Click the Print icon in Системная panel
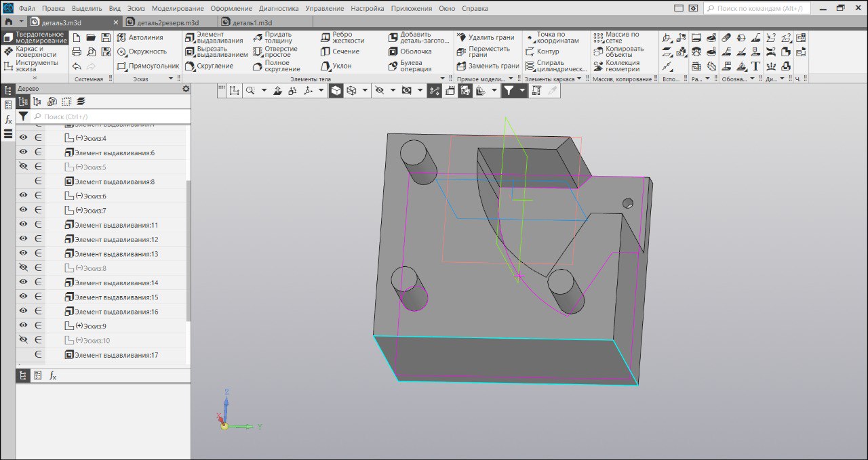This screenshot has width=868, height=460. (77, 51)
